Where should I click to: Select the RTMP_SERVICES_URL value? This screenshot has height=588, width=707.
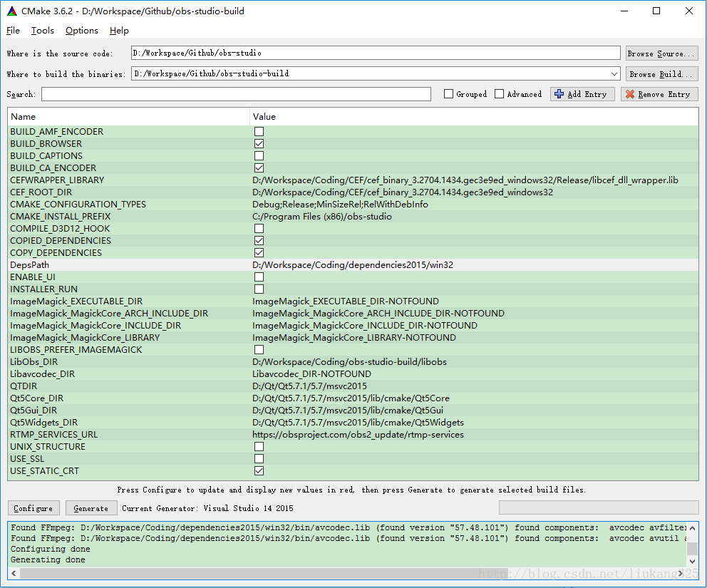tap(358, 435)
